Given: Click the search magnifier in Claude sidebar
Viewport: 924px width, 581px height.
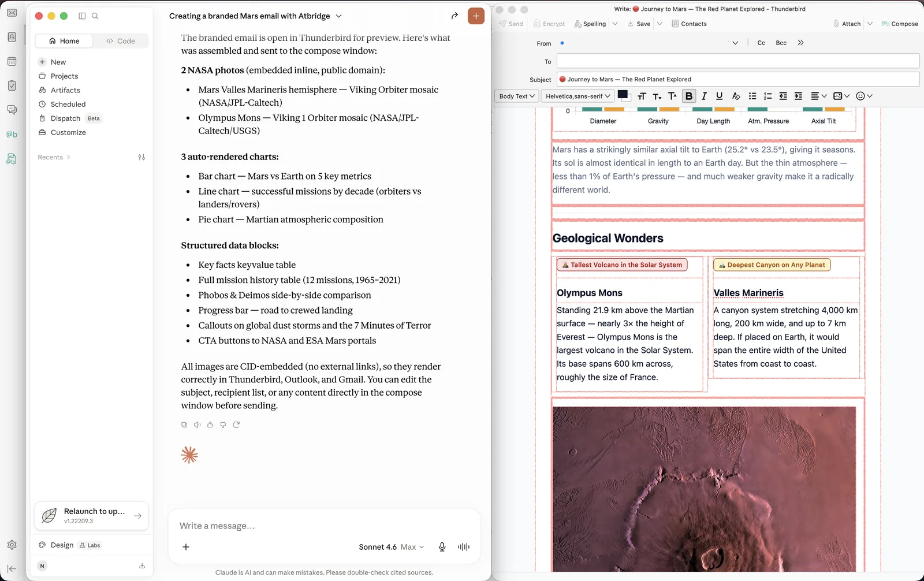Looking at the screenshot, I should pos(95,16).
